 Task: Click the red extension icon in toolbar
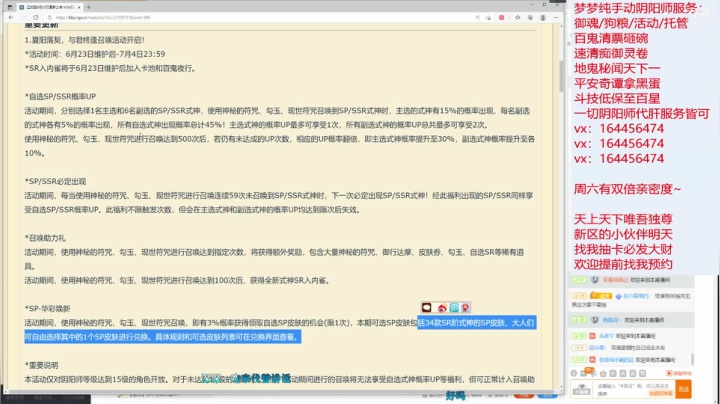tap(501, 17)
